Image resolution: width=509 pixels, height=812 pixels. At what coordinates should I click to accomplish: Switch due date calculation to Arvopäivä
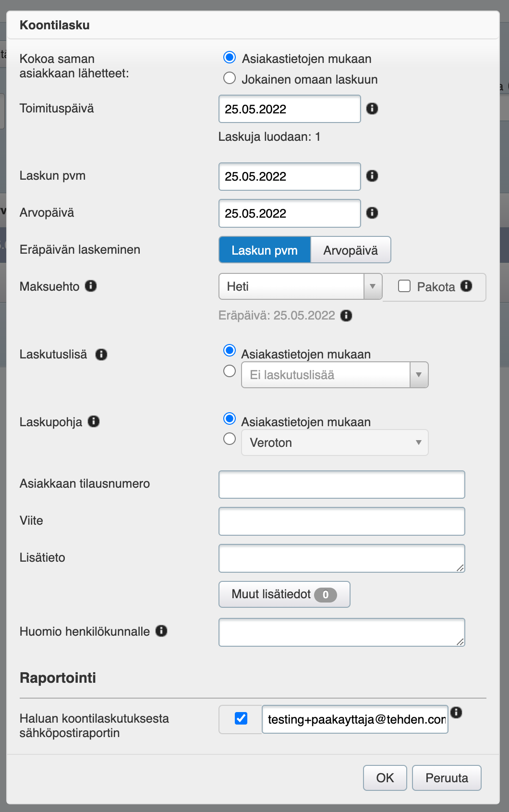point(351,250)
